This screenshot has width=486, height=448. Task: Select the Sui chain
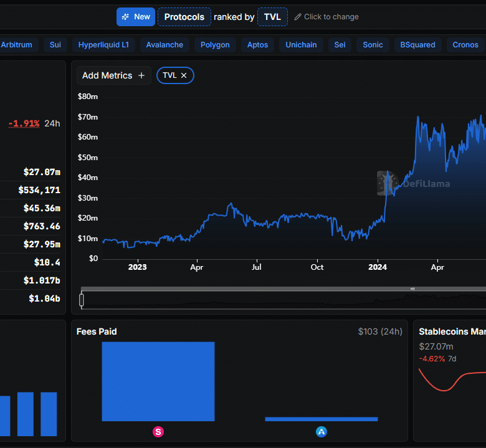(x=55, y=45)
